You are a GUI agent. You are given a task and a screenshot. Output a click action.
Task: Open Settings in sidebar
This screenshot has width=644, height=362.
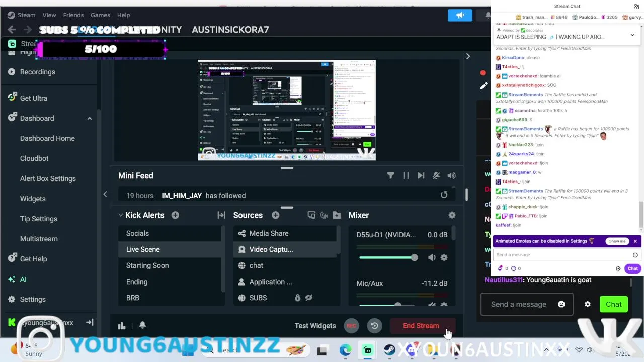coord(33,299)
